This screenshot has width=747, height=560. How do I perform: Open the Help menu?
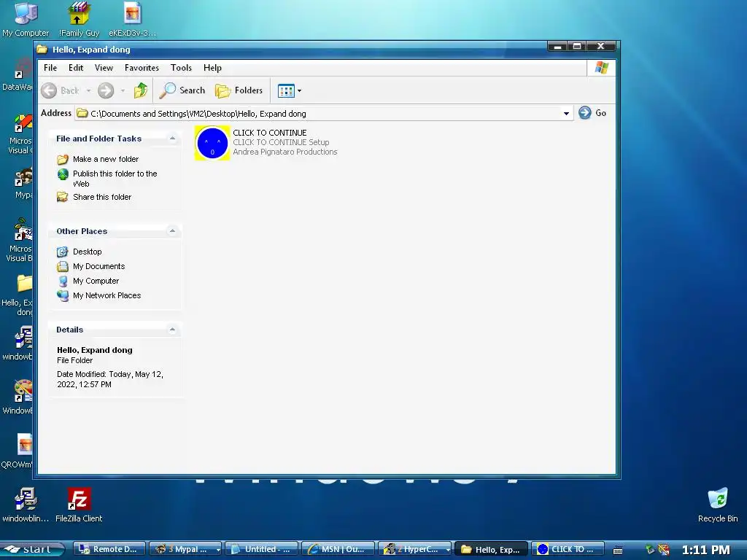tap(212, 68)
